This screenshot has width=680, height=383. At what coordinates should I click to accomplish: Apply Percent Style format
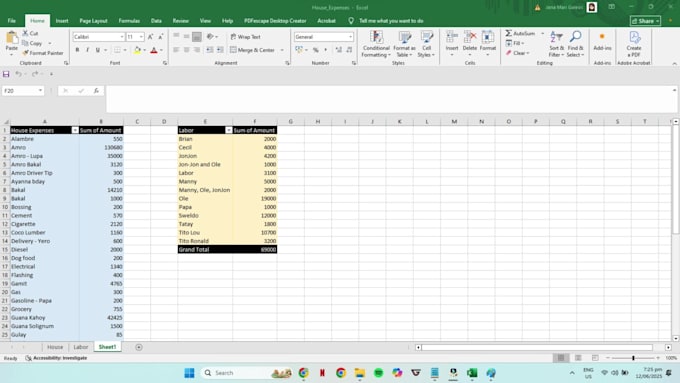tap(316, 50)
